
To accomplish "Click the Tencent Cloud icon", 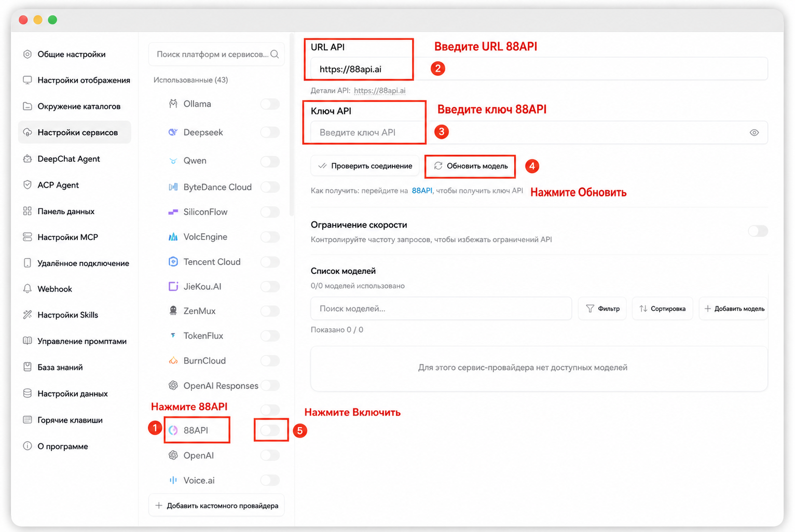I will coord(173,261).
